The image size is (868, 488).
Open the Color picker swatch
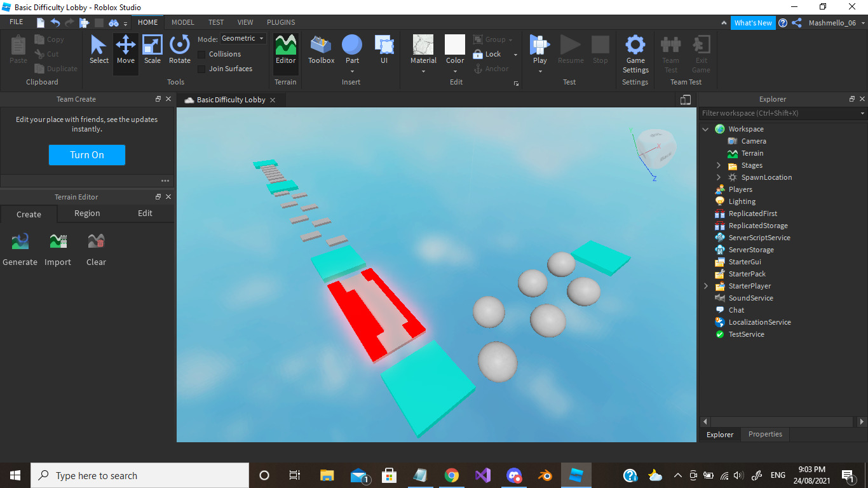[455, 46]
